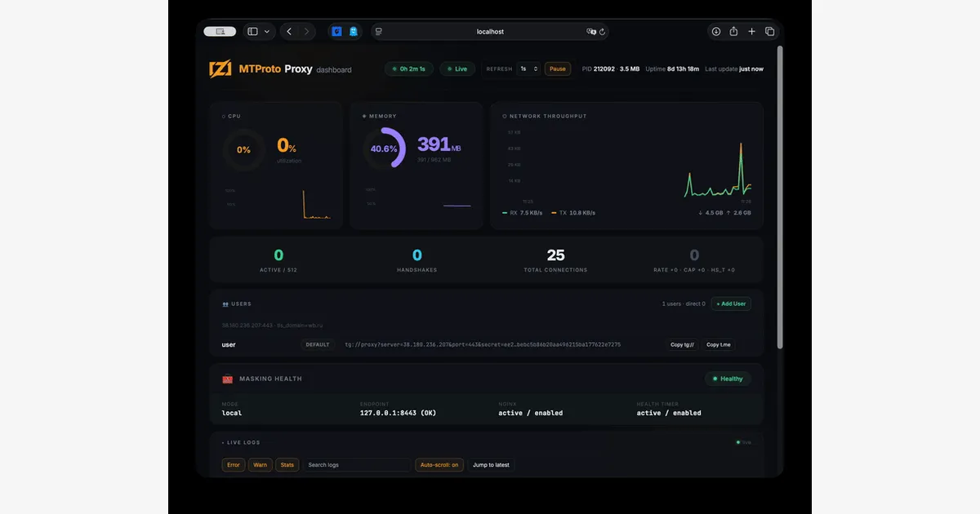Click the 2.6 GB upload total
Screen dimensions: 980x514
tap(740, 213)
